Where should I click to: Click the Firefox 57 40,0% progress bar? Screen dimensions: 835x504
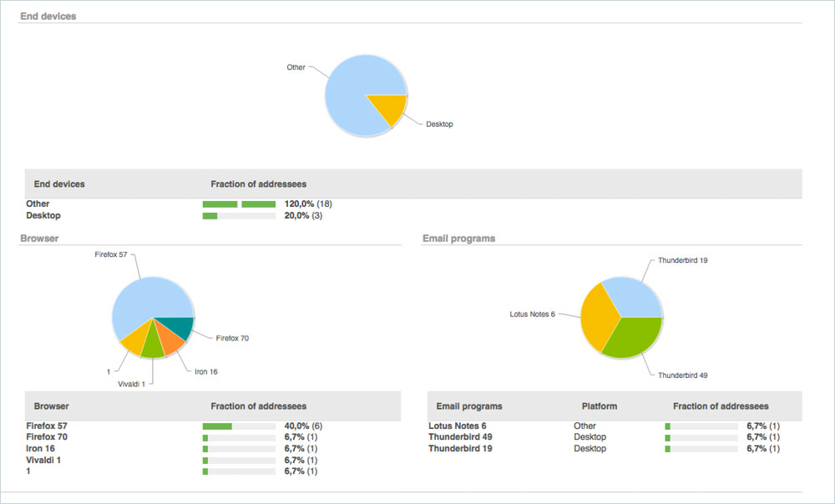[239, 426]
